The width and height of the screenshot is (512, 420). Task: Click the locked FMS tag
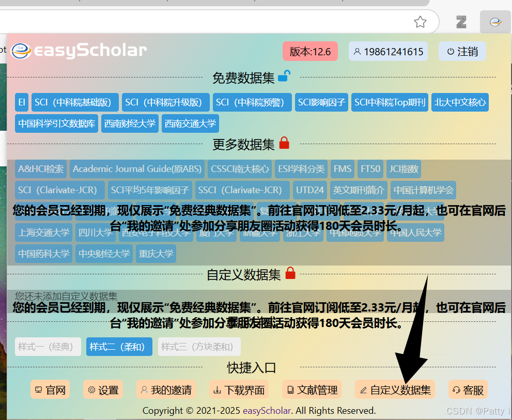coord(343,169)
